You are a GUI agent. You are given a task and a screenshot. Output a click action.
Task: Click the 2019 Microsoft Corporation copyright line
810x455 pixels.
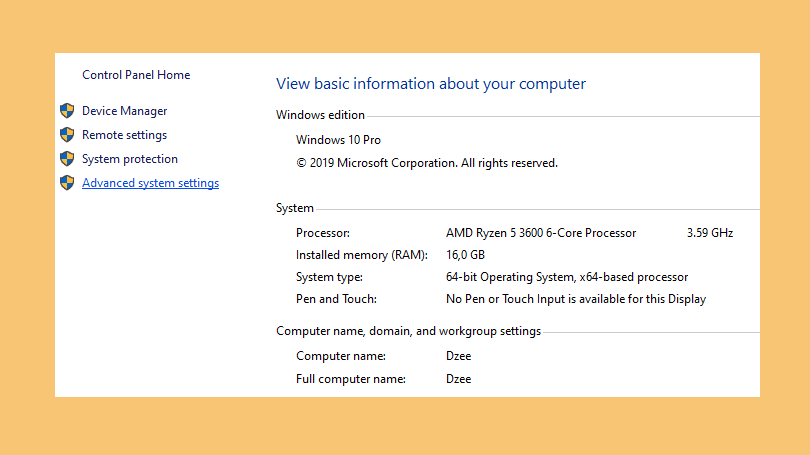tap(427, 163)
